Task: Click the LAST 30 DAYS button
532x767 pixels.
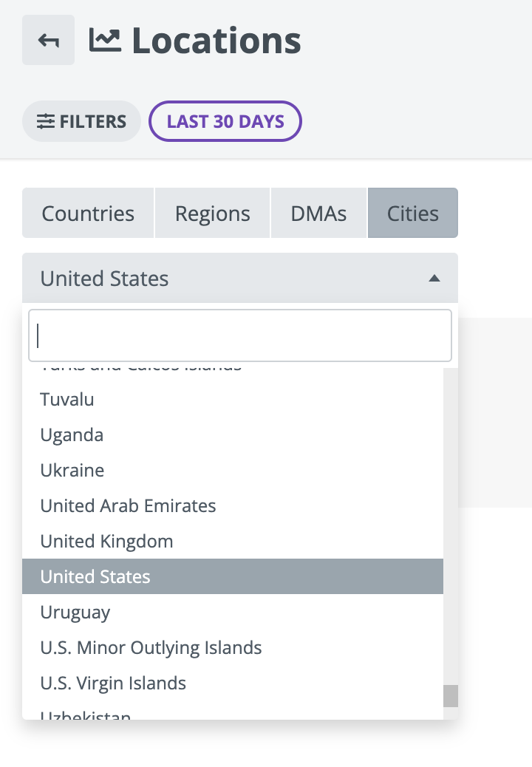Action: click(x=225, y=121)
